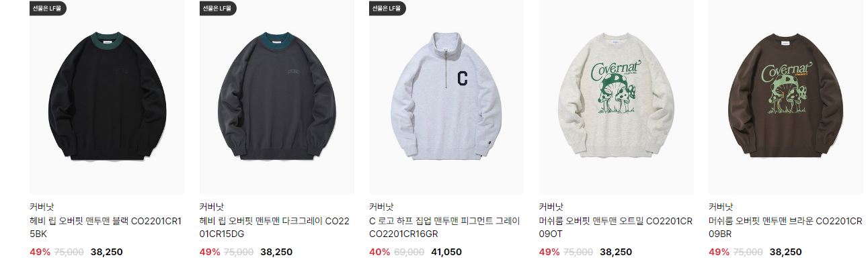
Task: Open the oatmeal mushroom sweatshirt image
Action: (x=617, y=97)
